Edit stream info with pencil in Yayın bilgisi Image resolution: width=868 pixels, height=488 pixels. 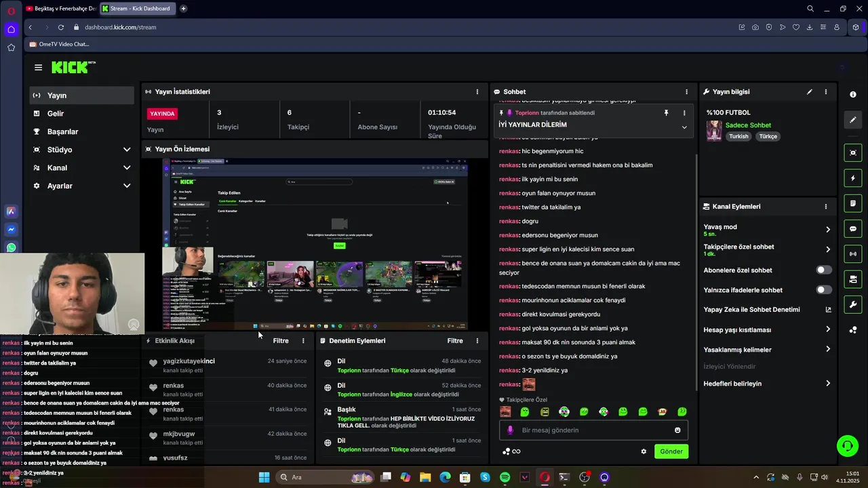click(809, 91)
